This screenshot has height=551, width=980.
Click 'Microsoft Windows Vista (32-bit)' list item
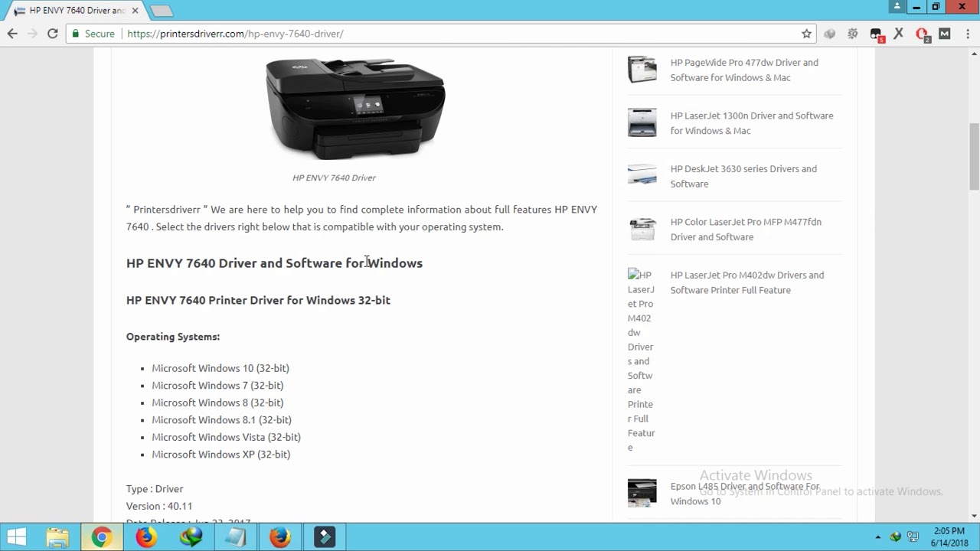[x=226, y=437]
